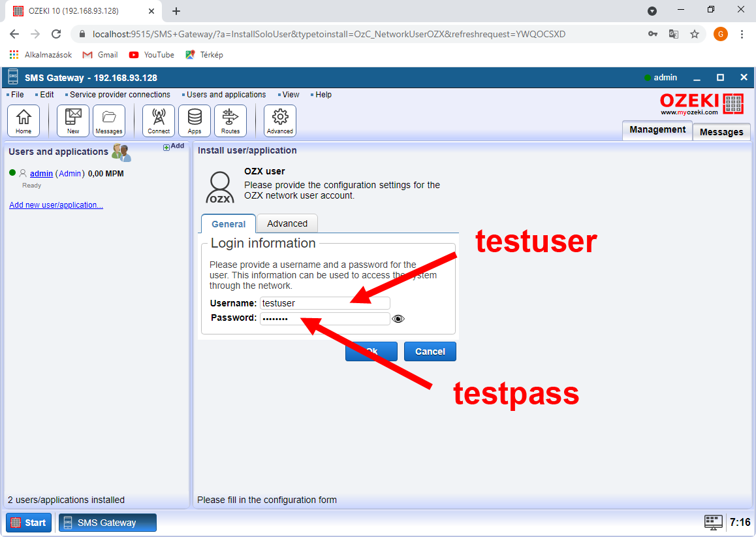This screenshot has height=537, width=756.
Task: Click the SMS Gateway title bar phone icon
Action: point(13,77)
